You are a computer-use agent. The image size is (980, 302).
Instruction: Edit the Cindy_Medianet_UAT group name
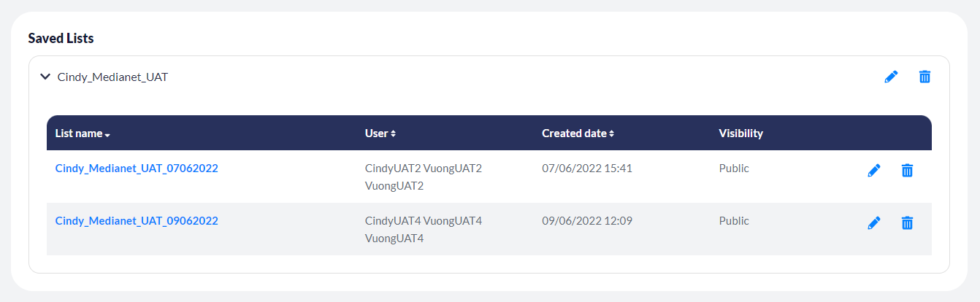click(891, 77)
